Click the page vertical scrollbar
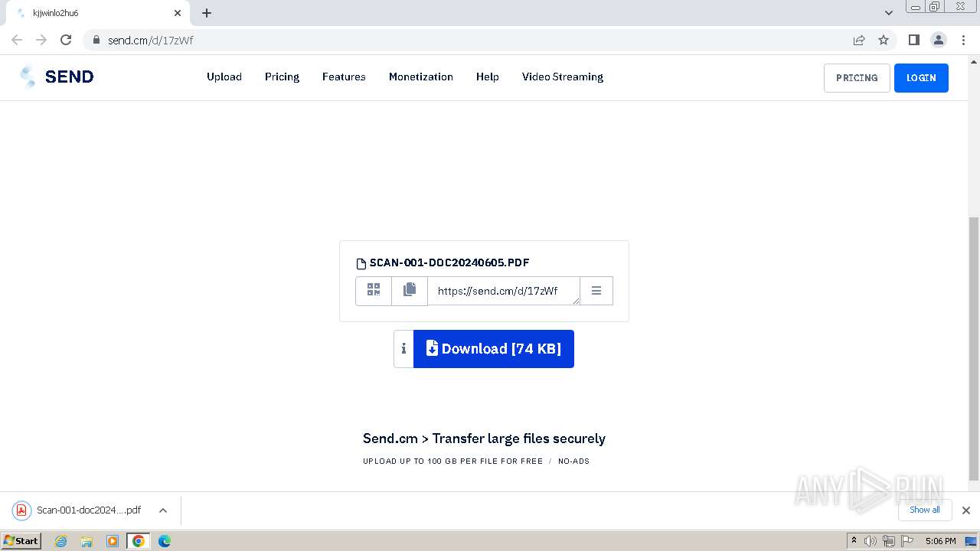This screenshot has height=551, width=980. 974,348
